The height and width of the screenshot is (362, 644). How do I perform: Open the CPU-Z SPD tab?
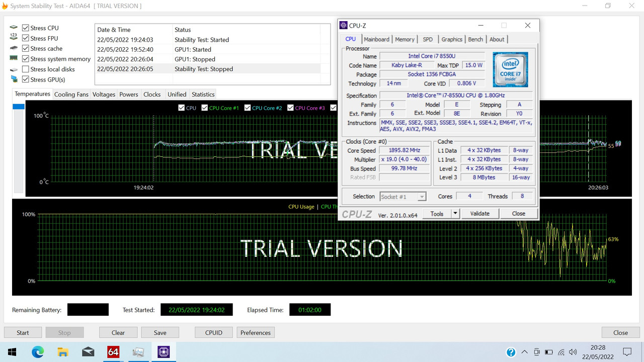coord(428,39)
